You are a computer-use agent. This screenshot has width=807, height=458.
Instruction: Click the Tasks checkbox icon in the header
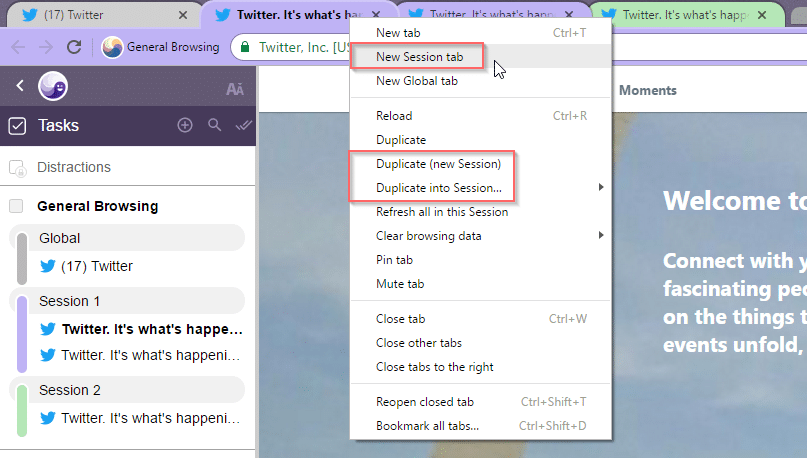[x=17, y=126]
